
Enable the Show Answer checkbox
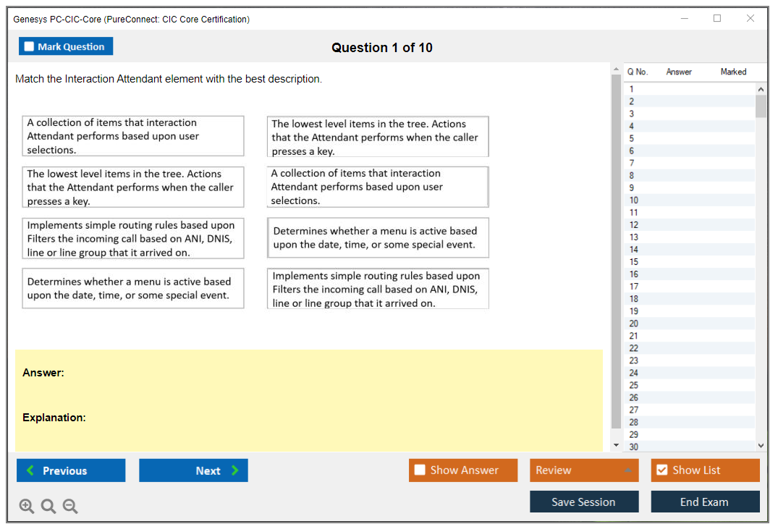(x=420, y=470)
